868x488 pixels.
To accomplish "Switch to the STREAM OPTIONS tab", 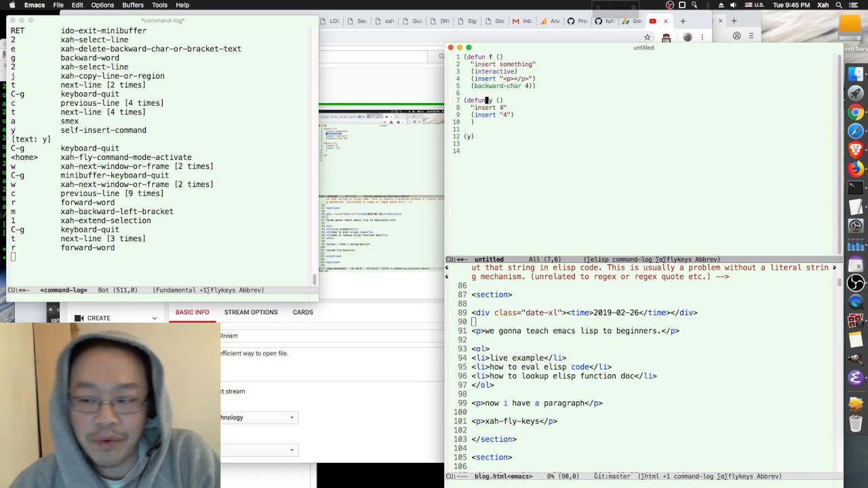I will point(251,312).
